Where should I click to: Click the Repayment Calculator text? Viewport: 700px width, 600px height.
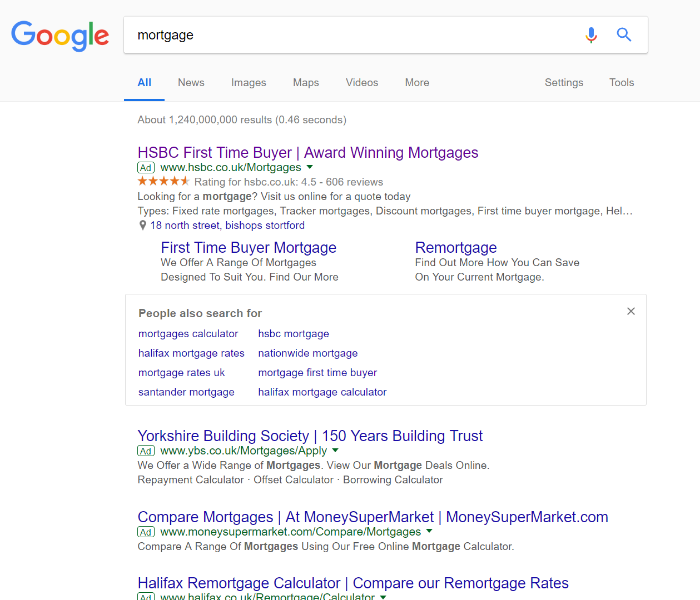[191, 480]
